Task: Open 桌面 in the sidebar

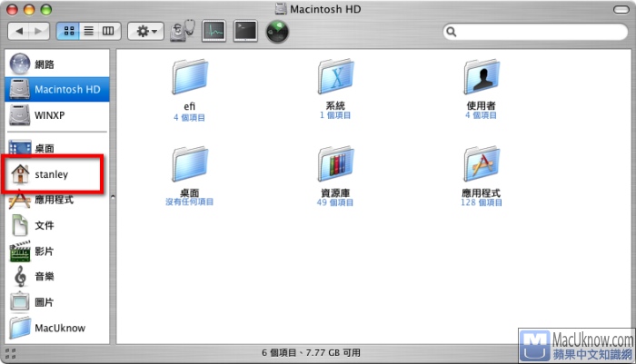Action: [x=57, y=148]
